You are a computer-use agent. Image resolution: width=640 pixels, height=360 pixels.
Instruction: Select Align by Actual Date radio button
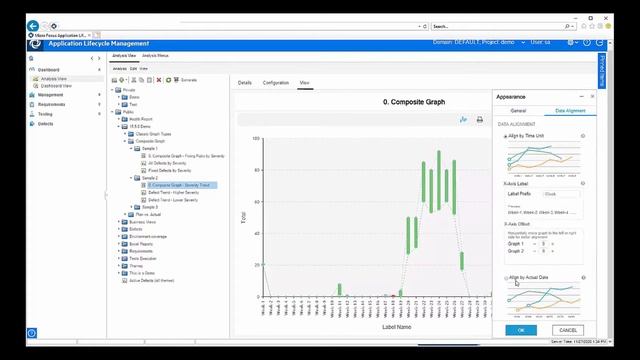506,278
